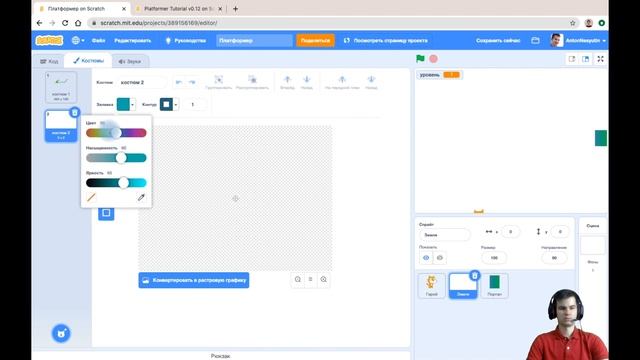Click the Backward (Назад) arrow
The image size is (640, 360).
click(307, 82)
